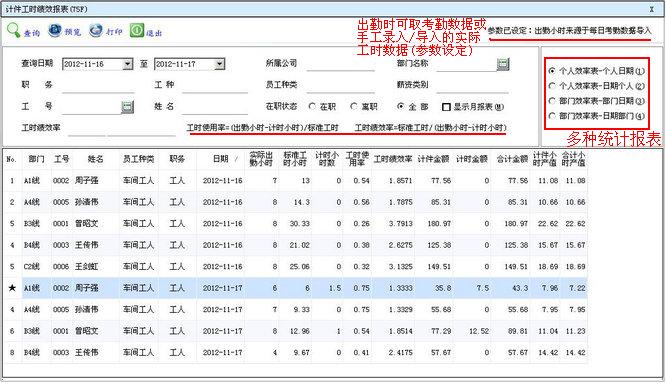The image size is (666, 385).
Task: Sort by the 部门 column header
Action: click(36, 159)
